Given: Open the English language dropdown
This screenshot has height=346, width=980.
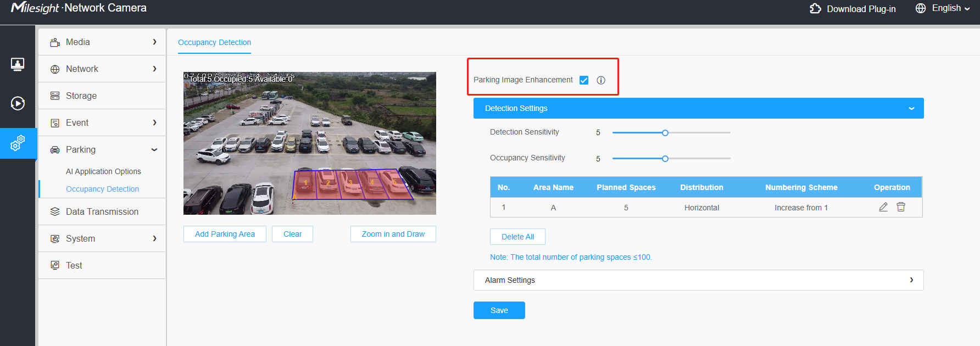Looking at the screenshot, I should point(951,8).
